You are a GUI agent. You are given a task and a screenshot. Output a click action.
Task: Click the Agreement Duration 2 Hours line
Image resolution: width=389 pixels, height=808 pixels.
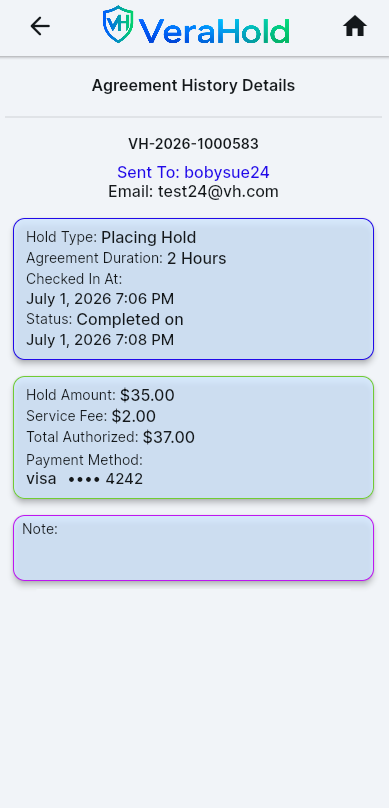(x=126, y=258)
